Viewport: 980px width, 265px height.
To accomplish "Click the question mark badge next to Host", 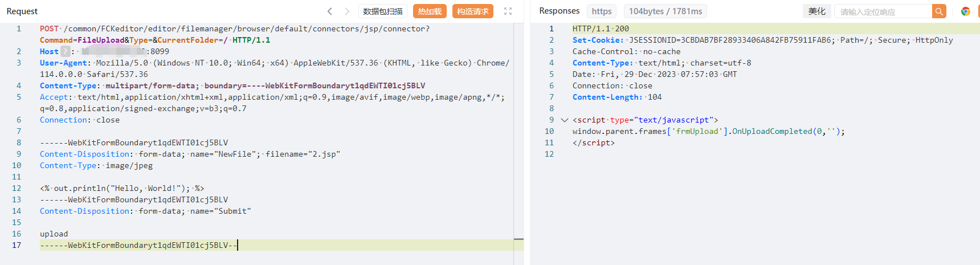I will pyautogui.click(x=66, y=51).
